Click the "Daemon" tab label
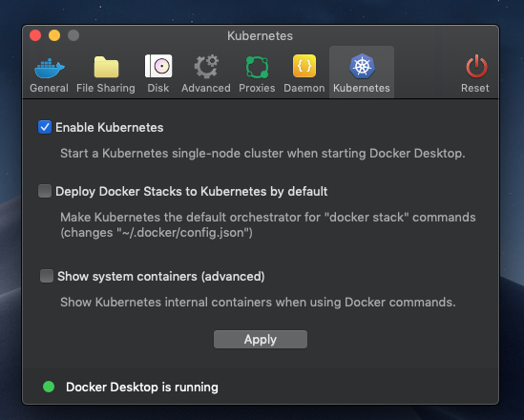 pyautogui.click(x=304, y=88)
